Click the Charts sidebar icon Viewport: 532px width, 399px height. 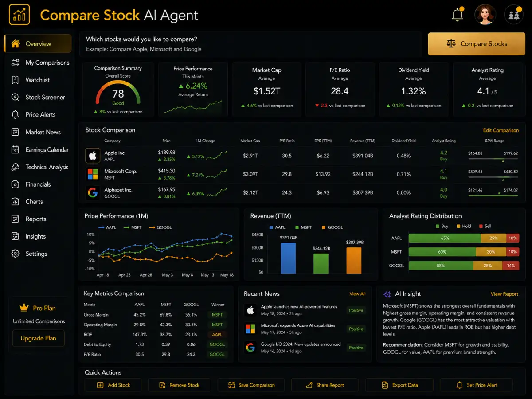16,201
